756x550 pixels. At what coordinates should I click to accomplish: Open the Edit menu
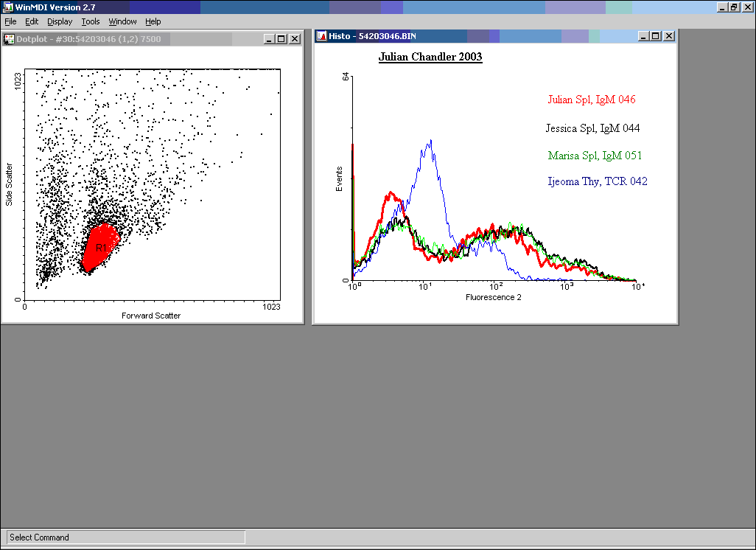[32, 22]
